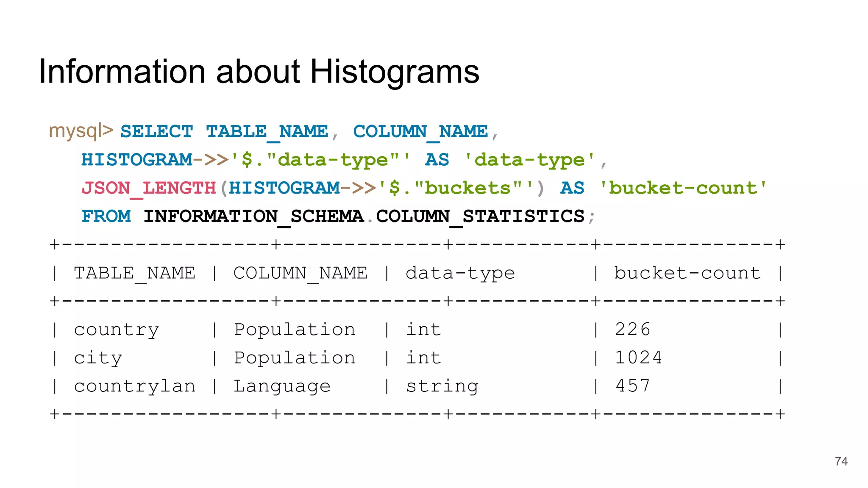Click the bucket count value '1024'
868x488 pixels.
coord(638,358)
